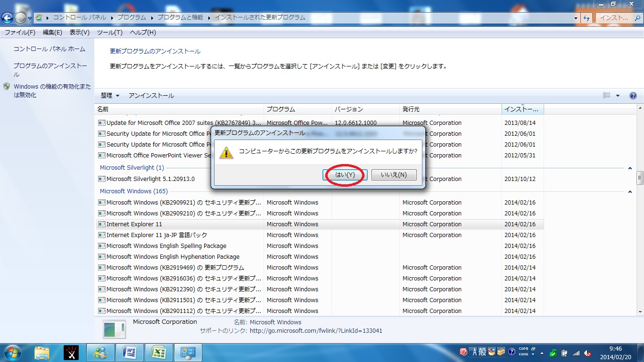This screenshot has height=362, width=644.
Task: Open the view options dropdown arrow
Action: [618, 96]
